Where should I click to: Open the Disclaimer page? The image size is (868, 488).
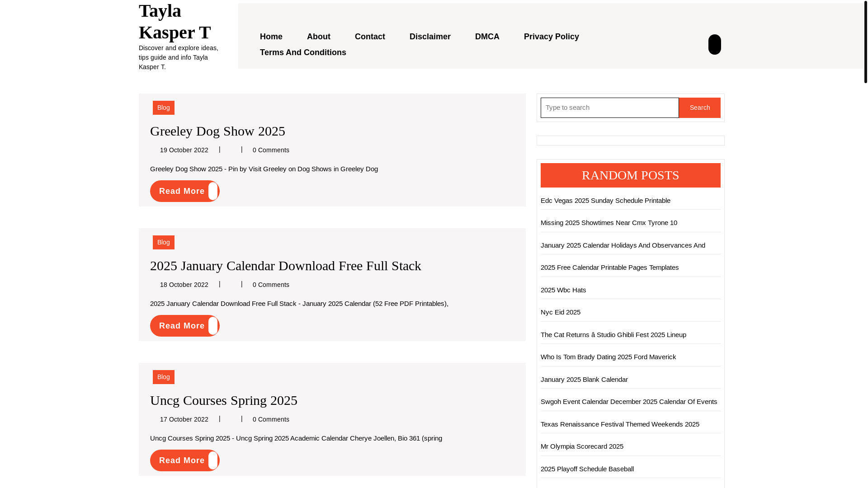(430, 37)
